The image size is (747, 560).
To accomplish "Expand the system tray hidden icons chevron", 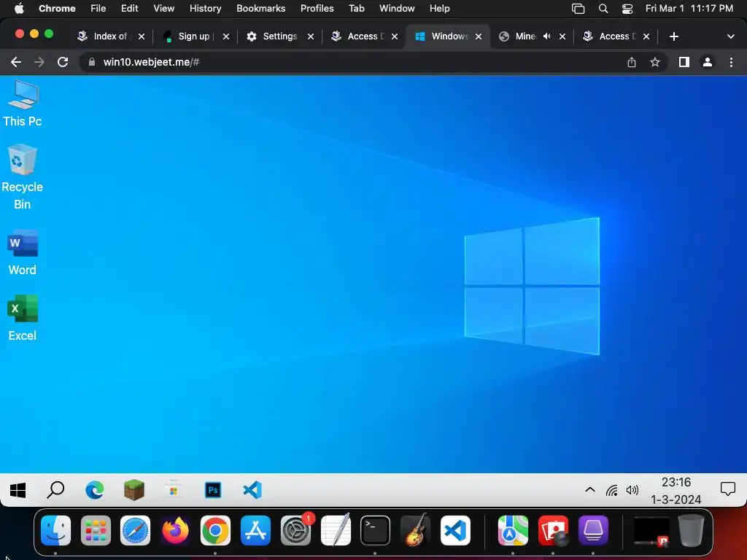I will [x=589, y=489].
